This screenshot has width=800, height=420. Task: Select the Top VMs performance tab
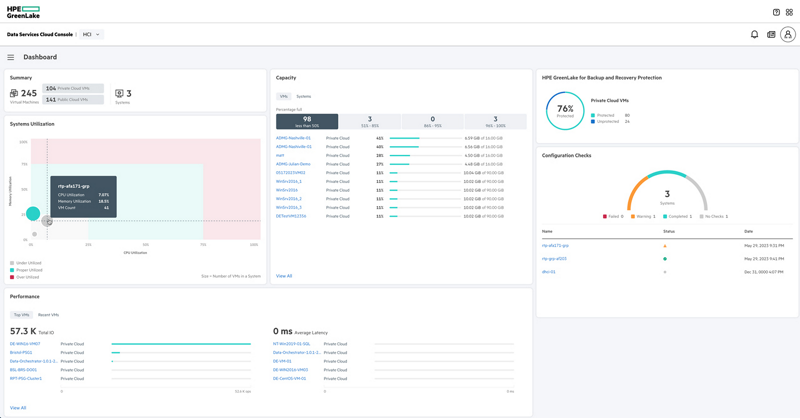[21, 315]
